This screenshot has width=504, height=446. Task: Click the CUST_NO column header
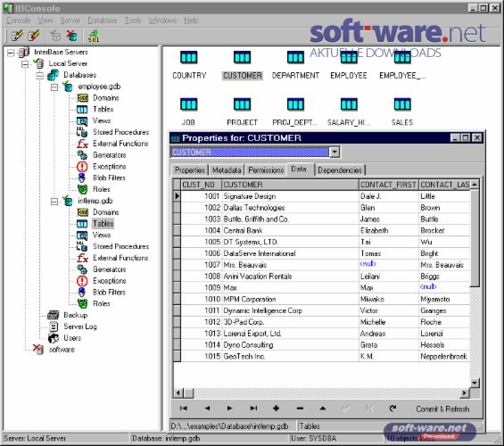tap(201, 185)
